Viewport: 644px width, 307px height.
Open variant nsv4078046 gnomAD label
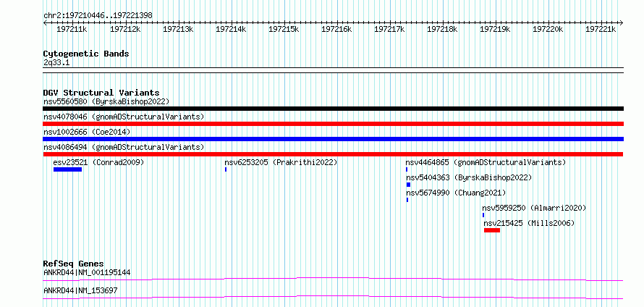coord(124,117)
